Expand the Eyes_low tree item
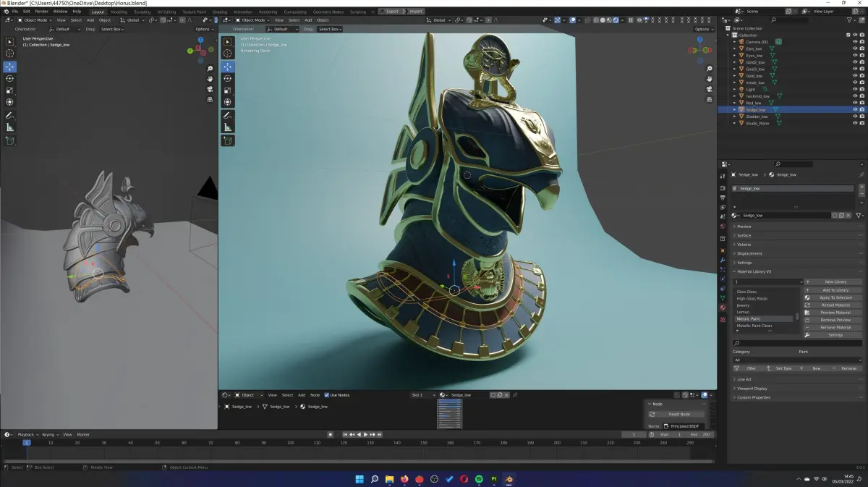 coord(734,55)
